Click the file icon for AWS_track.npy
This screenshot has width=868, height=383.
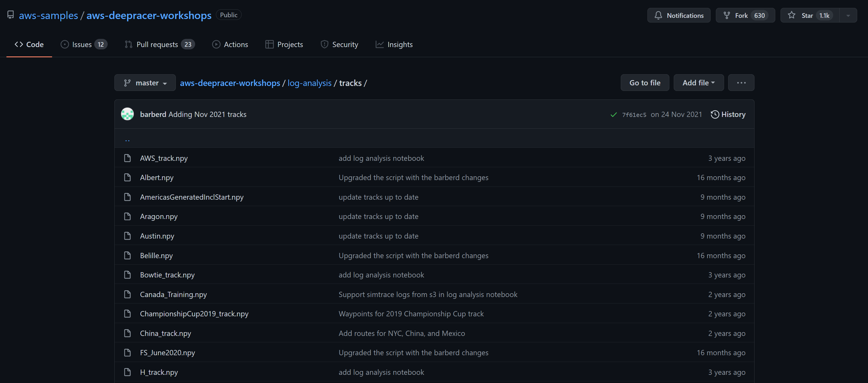click(127, 158)
